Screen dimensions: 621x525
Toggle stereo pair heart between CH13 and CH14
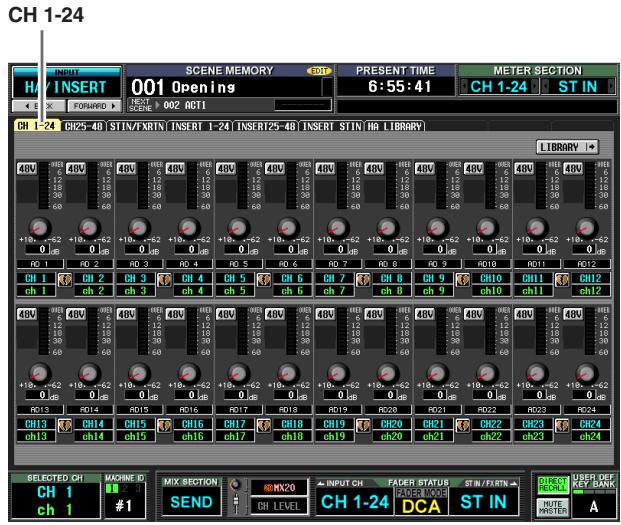coord(65,426)
